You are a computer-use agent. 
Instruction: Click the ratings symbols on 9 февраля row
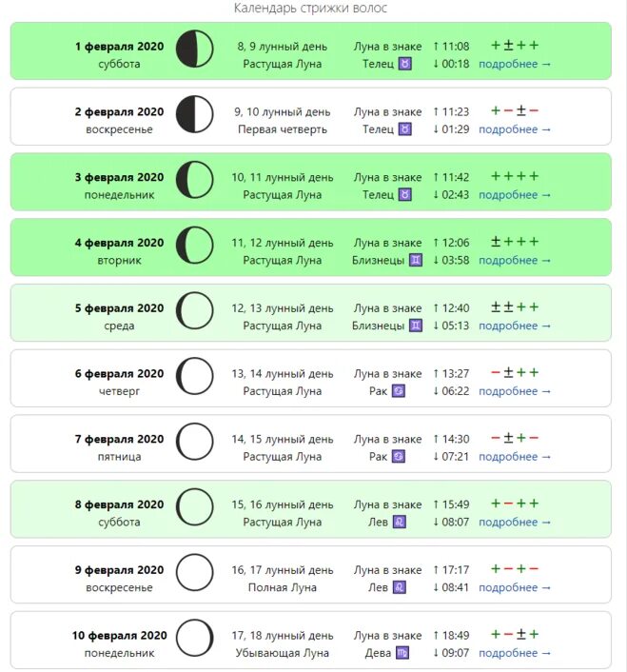click(515, 569)
